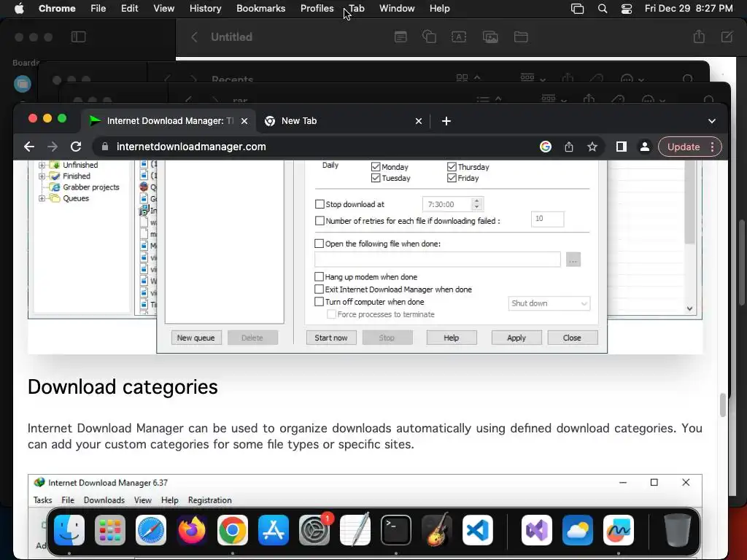Open the Profiles menu
Image resolution: width=747 pixels, height=560 pixels.
(x=317, y=9)
